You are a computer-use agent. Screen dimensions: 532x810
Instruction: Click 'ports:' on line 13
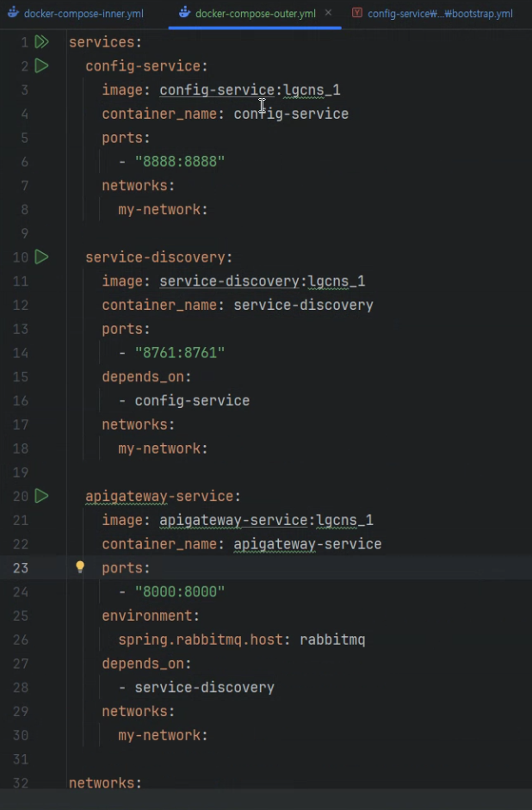126,329
